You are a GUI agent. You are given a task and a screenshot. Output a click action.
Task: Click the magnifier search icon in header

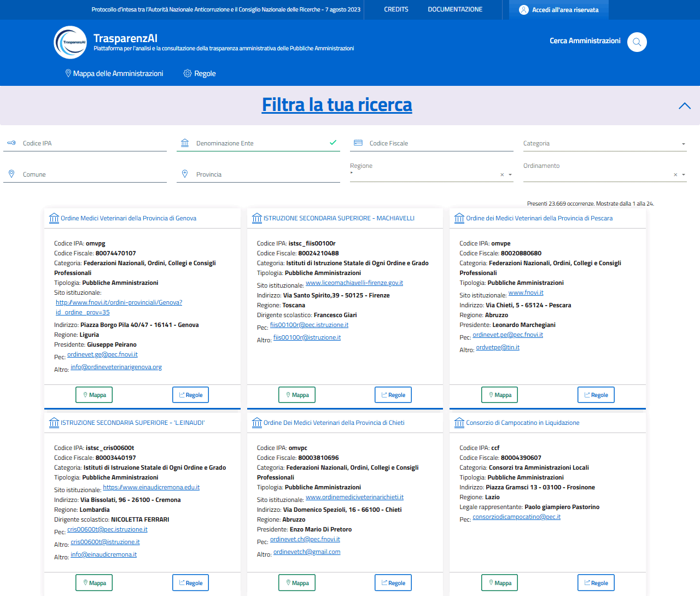(x=637, y=42)
